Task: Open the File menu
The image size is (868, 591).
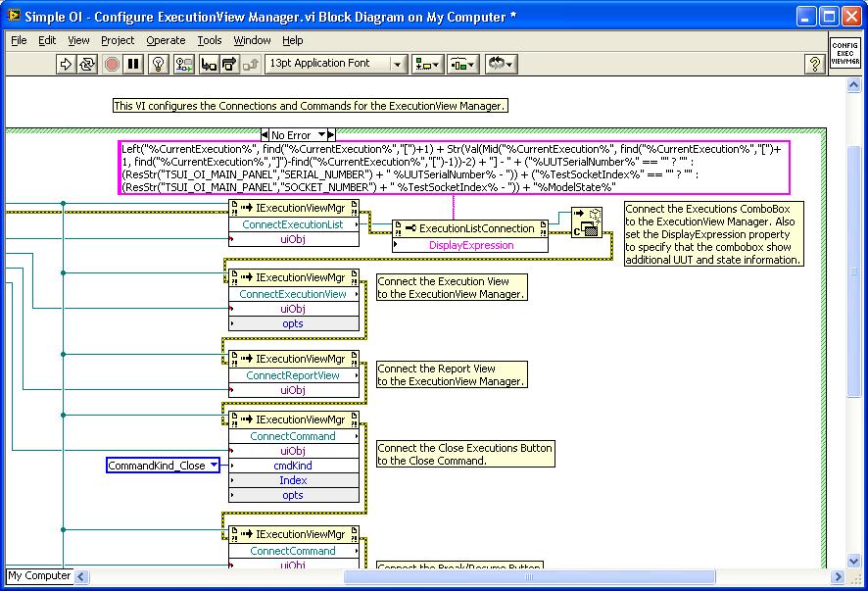Action: tap(19, 40)
